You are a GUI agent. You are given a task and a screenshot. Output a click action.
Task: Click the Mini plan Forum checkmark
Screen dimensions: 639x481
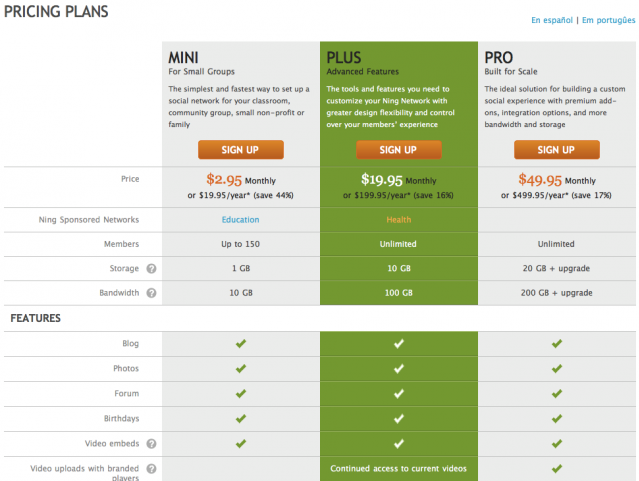pyautogui.click(x=241, y=394)
